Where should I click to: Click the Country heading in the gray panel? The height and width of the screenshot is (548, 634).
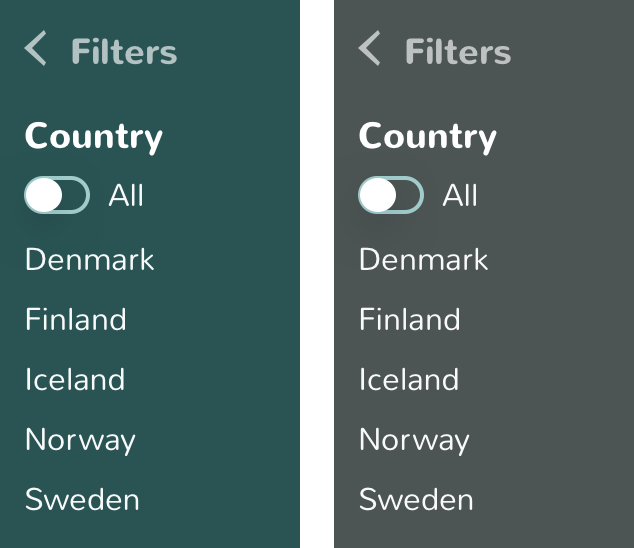pyautogui.click(x=428, y=136)
